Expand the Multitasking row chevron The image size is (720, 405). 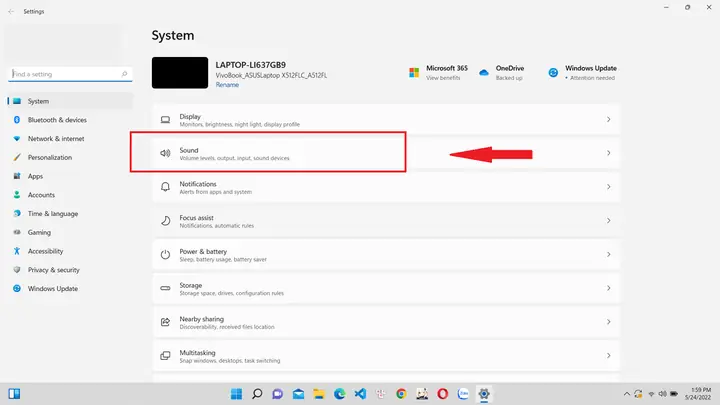coord(608,355)
